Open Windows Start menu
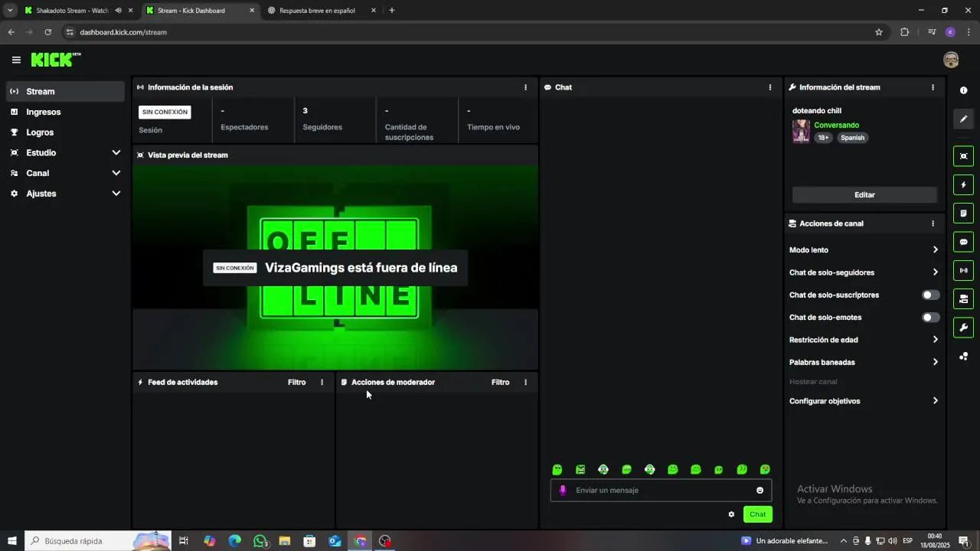 11,541
